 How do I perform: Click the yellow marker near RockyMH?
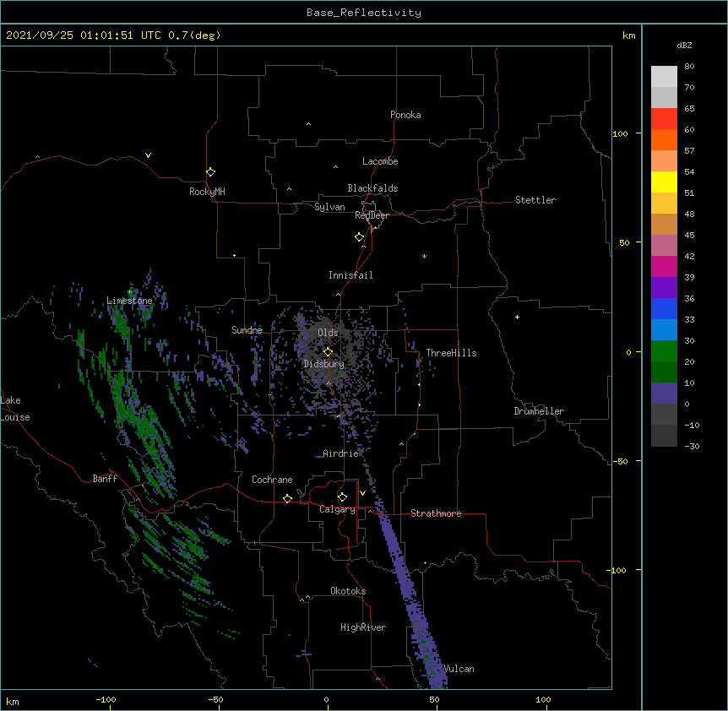point(210,171)
